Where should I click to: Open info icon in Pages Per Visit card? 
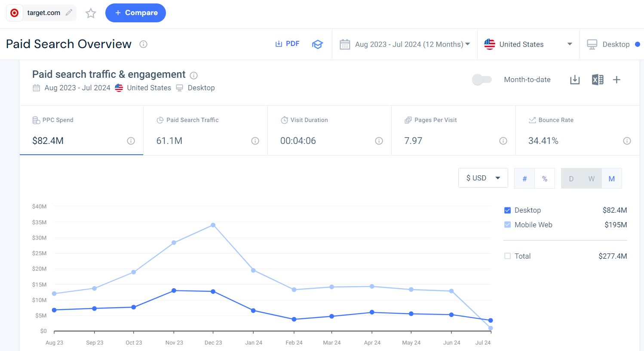(503, 141)
